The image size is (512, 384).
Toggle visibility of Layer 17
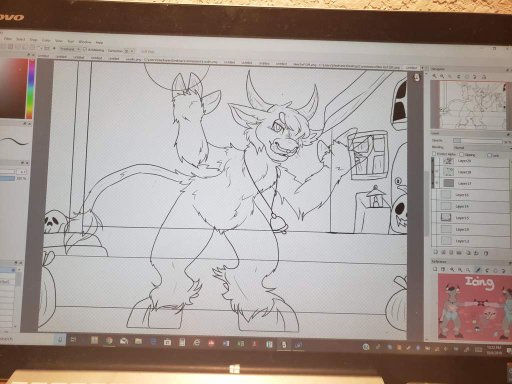click(436, 183)
